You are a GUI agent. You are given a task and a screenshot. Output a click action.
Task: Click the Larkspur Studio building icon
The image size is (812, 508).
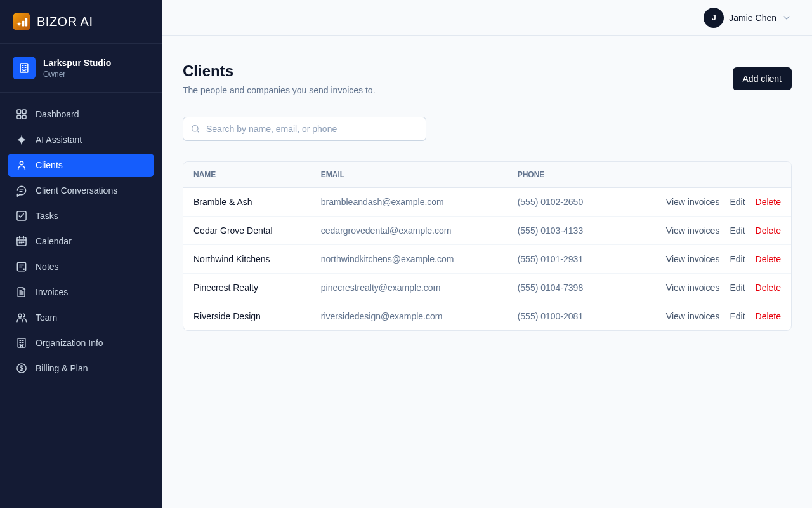[x=24, y=68]
